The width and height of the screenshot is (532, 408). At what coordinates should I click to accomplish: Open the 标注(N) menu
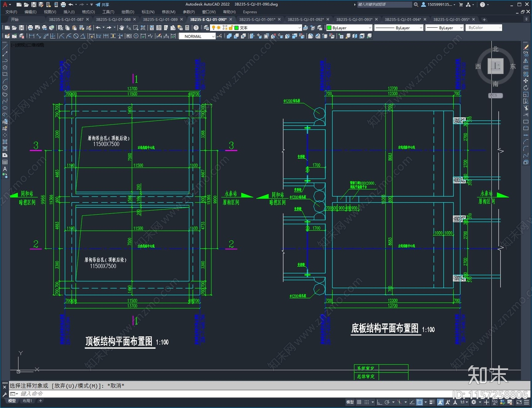tap(148, 12)
